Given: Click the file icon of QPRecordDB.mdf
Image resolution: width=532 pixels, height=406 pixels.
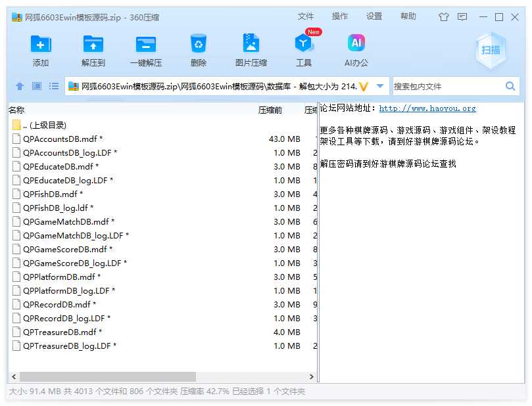Looking at the screenshot, I should 16,304.
